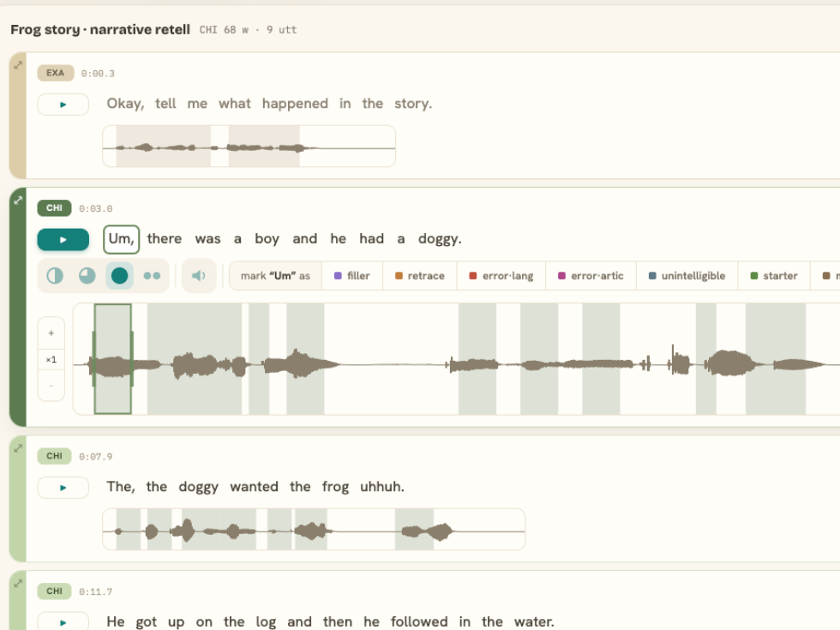This screenshot has width=840, height=630.
Task: Select double-dot playback mode icon
Action: (x=153, y=275)
